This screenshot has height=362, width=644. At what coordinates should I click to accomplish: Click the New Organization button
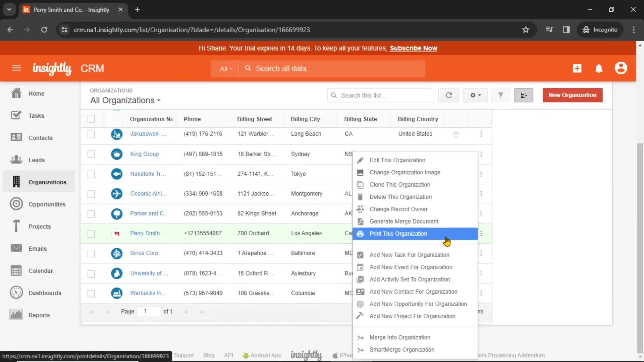click(x=572, y=95)
